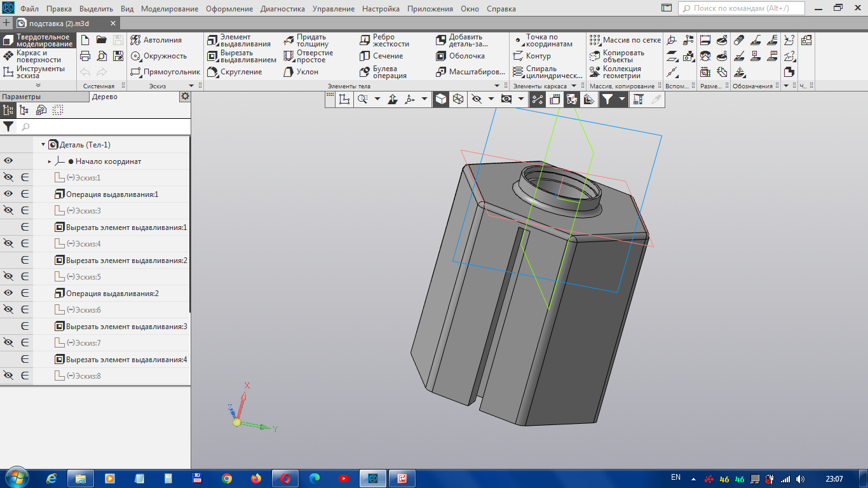Image resolution: width=868 pixels, height=488 pixels.
Task: Select Вырезать элемент выдавливания:3 in tree
Action: coord(126,327)
